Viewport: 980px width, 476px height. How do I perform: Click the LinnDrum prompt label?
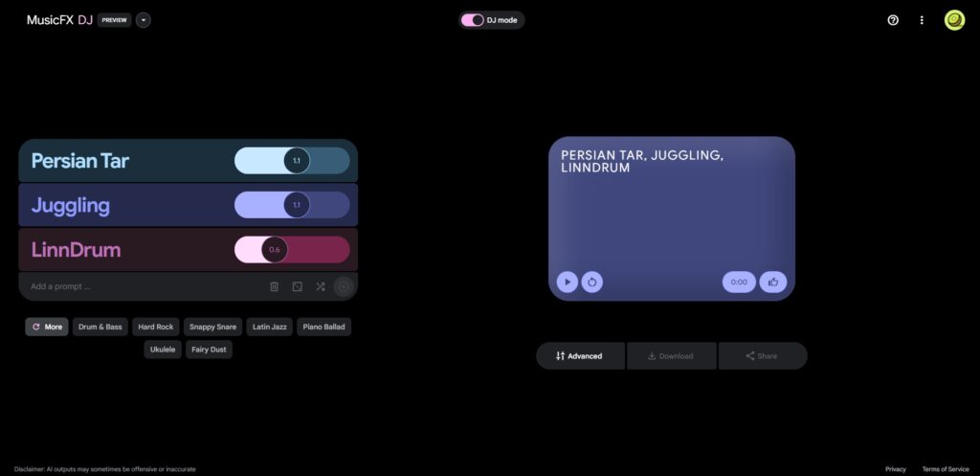(x=76, y=250)
